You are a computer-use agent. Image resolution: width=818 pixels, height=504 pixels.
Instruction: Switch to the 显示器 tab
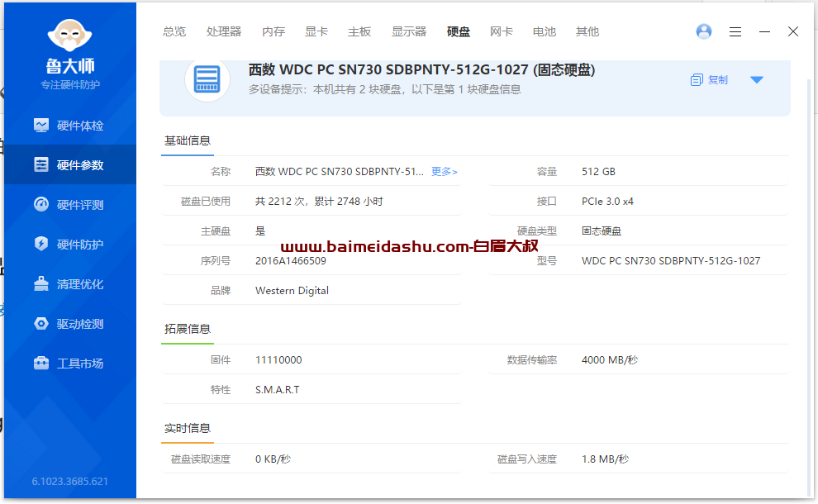[409, 32]
